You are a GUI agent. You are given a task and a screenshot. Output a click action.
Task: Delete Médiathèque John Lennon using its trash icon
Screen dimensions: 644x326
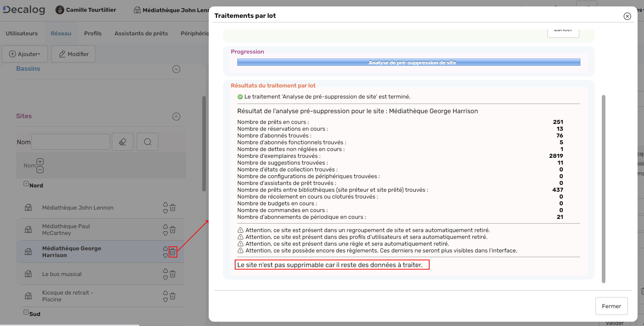[173, 207]
